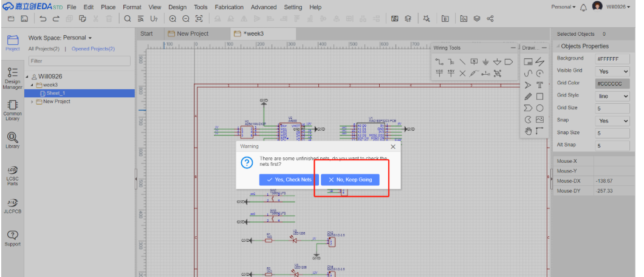Viewport: 644px width, 277px height.
Task: Place a VCC net flag
Action: (x=439, y=74)
